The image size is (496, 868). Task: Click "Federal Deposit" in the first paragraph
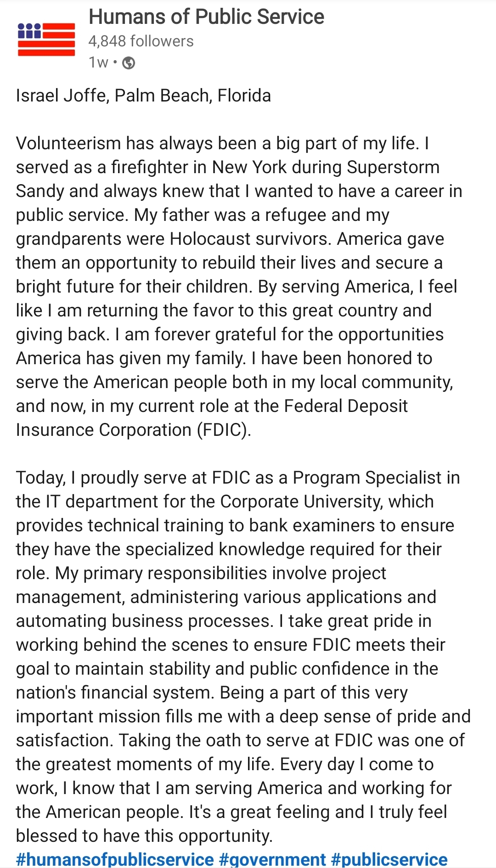click(x=346, y=406)
